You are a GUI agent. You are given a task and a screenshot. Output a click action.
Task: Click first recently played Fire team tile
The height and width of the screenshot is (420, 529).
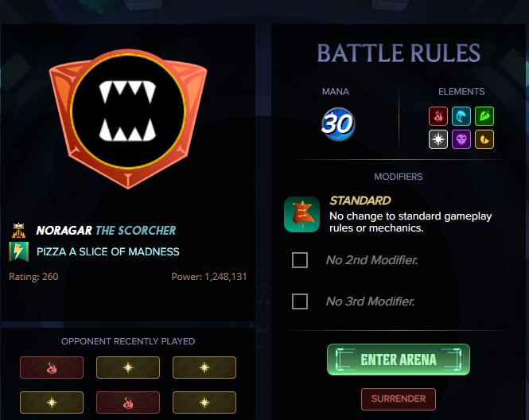pyautogui.click(x=52, y=367)
